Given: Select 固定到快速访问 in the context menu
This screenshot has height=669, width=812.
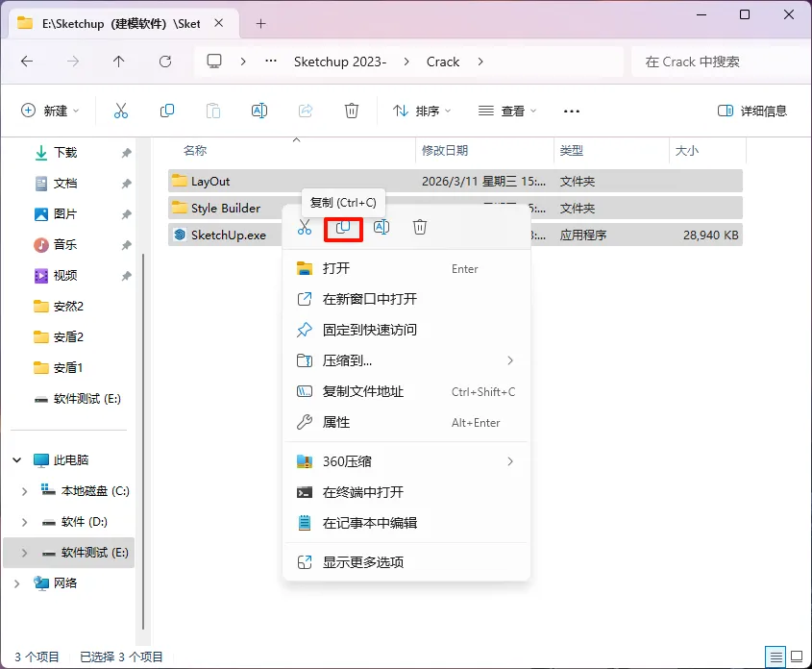Looking at the screenshot, I should click(x=406, y=330).
